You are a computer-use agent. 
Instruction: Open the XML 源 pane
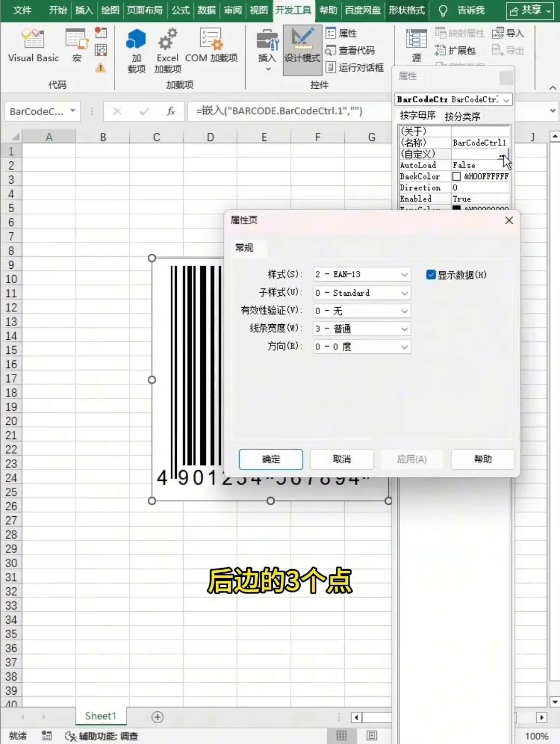(416, 46)
